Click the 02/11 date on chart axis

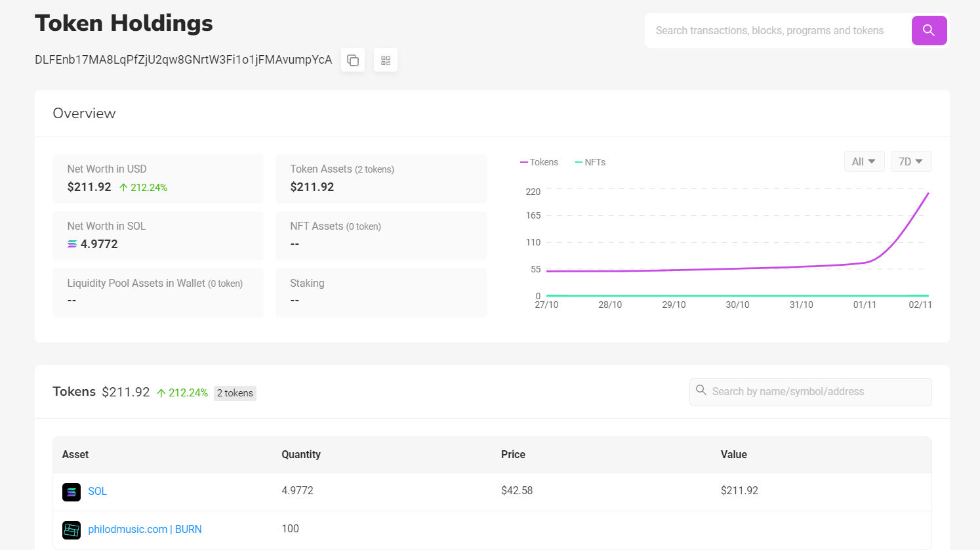[920, 305]
